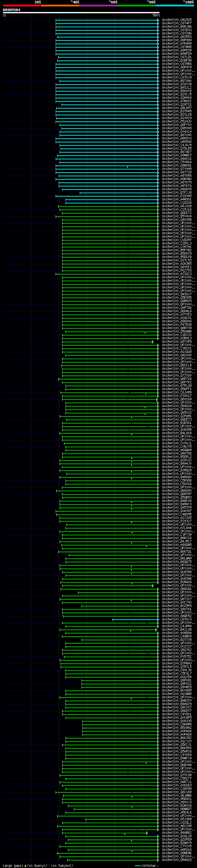Choose the UniRef100_O04014 row label
This screenshot has height=868, width=197.
[x=177, y=132]
